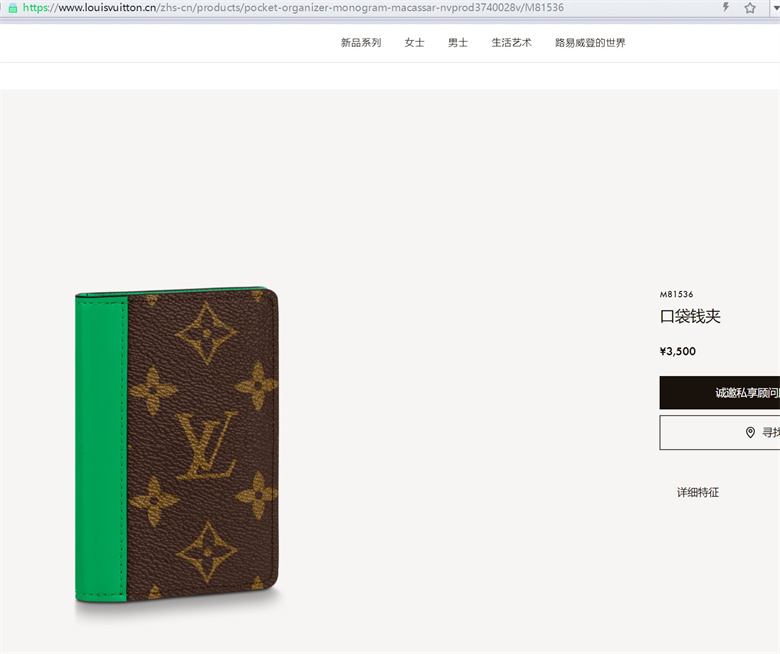Click the green secure lock icon
Screen dimensions: 780x654
(x=13, y=7)
